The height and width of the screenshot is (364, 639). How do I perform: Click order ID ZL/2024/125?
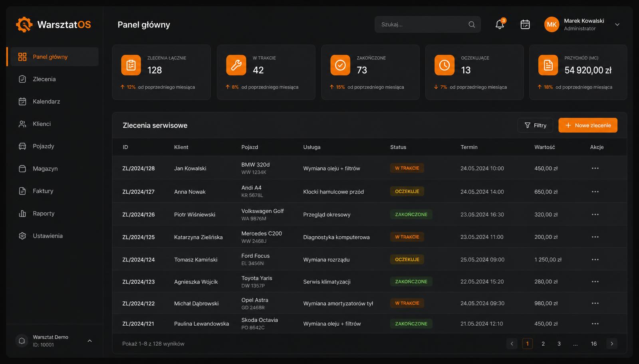(139, 237)
